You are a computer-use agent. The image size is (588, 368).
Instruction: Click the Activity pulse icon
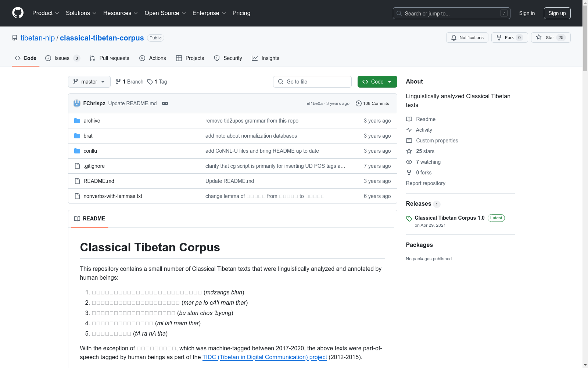pyautogui.click(x=409, y=130)
